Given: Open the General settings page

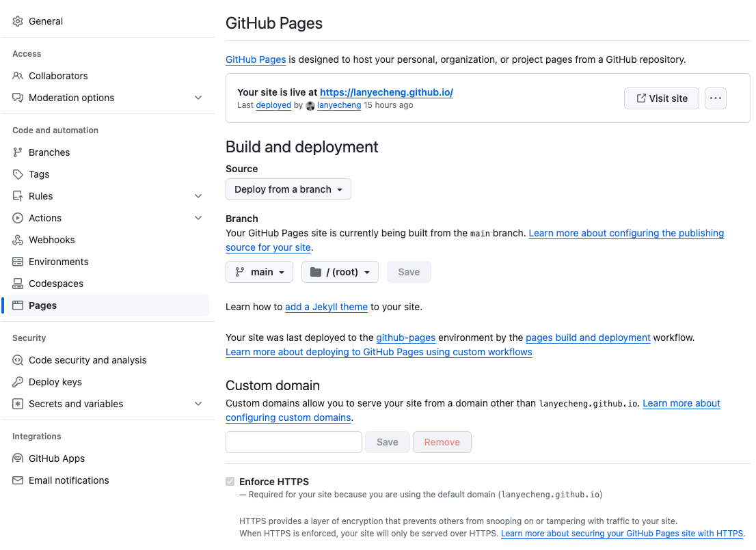Looking at the screenshot, I should (46, 21).
